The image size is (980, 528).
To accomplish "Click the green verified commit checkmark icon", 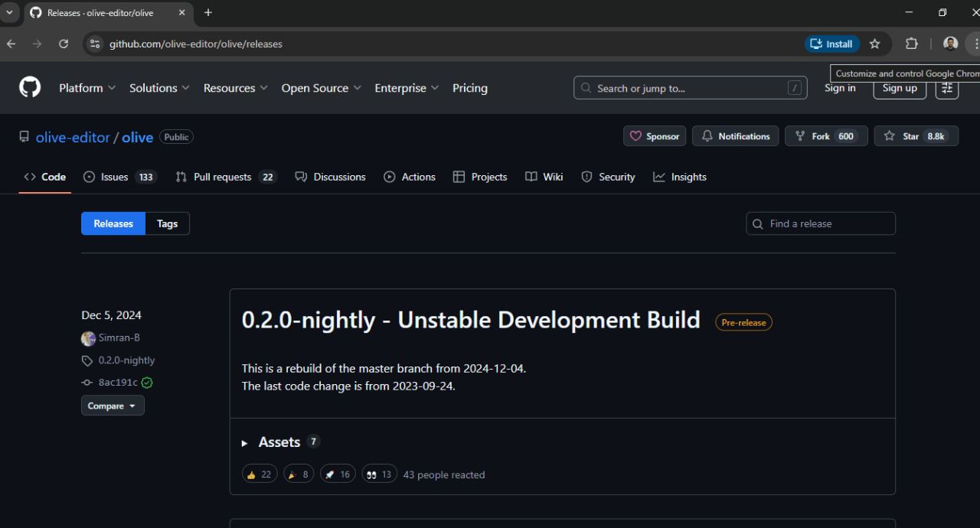I will (147, 383).
